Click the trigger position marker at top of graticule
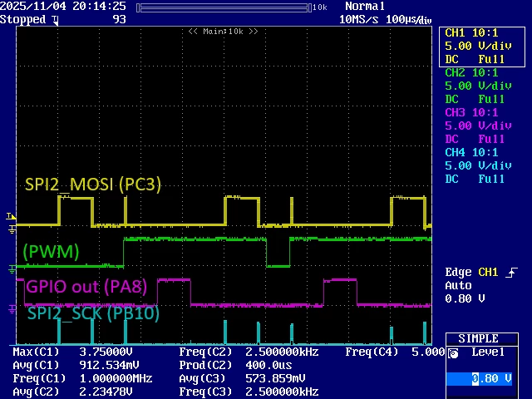Viewport: 532px width, 399px height. coord(56,21)
